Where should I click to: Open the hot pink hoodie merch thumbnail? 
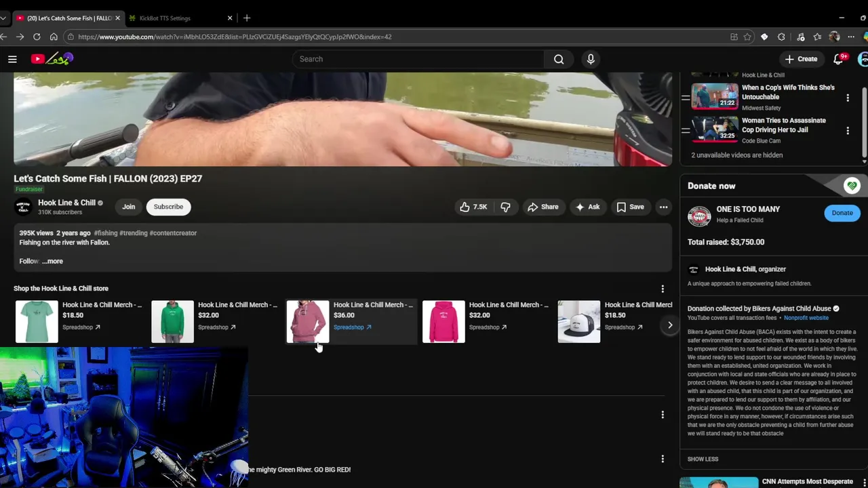pyautogui.click(x=443, y=321)
